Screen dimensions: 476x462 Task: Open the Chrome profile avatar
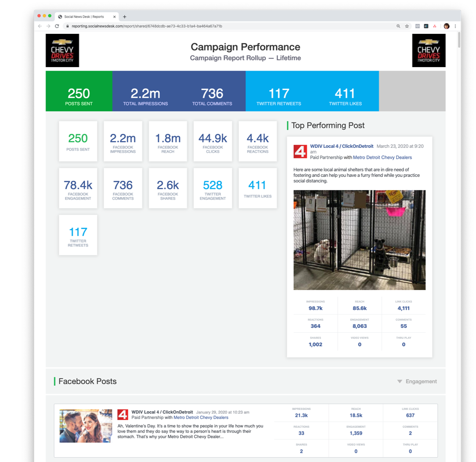point(447,26)
